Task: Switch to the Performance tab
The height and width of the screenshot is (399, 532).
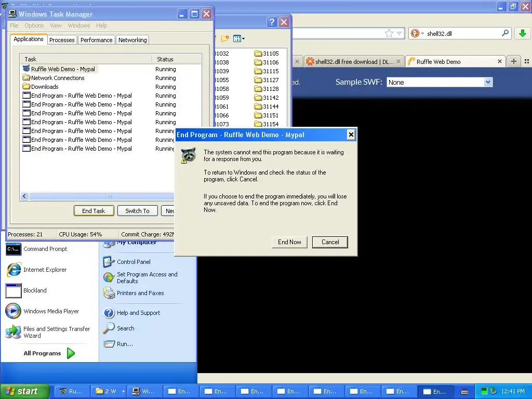Action: tap(96, 39)
